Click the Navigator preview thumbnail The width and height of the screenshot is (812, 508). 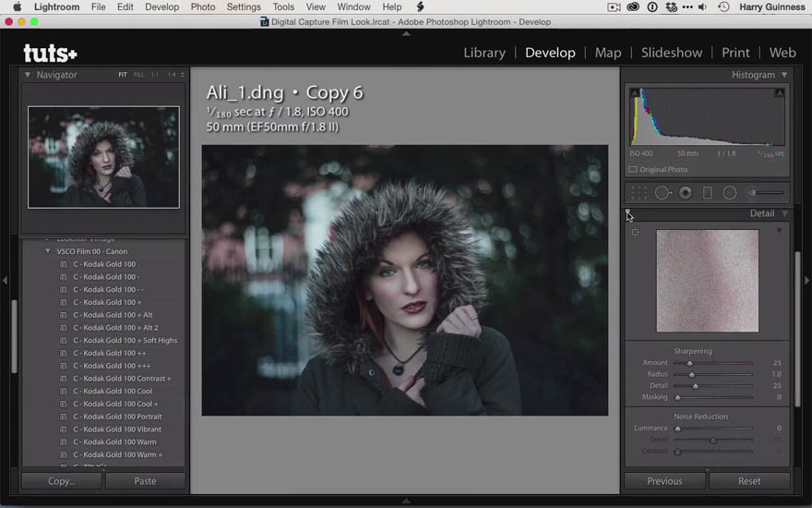tap(103, 157)
